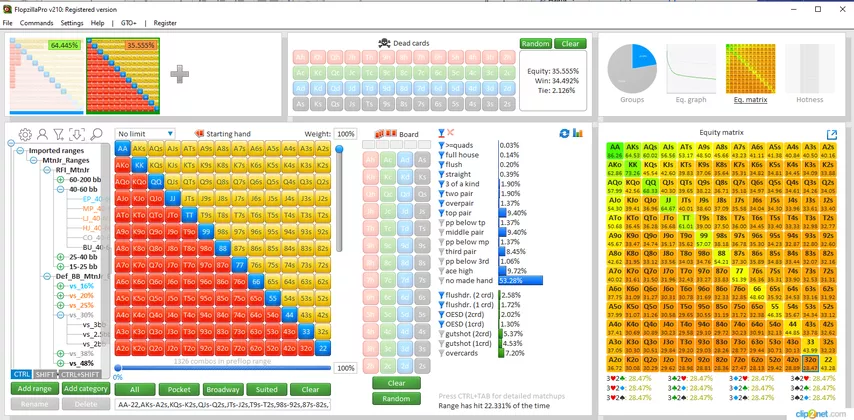The height and width of the screenshot is (420, 854).
Task: Click the magnifier search icon above range tree
Action: click(96, 134)
